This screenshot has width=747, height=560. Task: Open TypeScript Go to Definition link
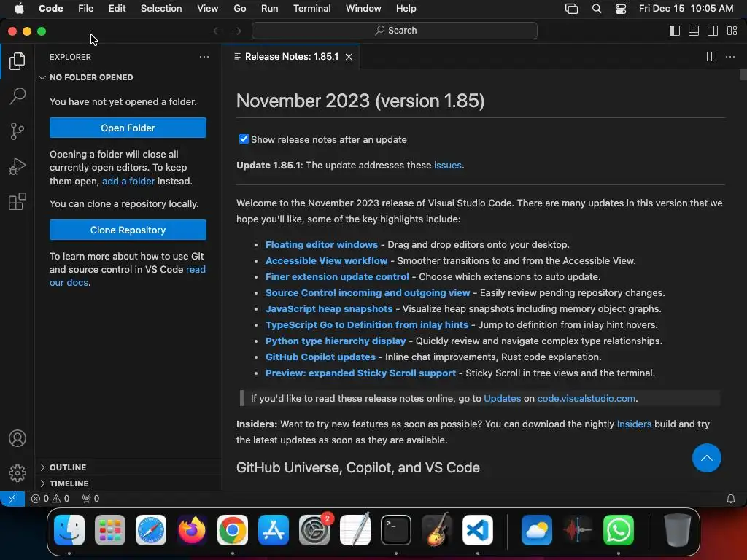pos(367,324)
